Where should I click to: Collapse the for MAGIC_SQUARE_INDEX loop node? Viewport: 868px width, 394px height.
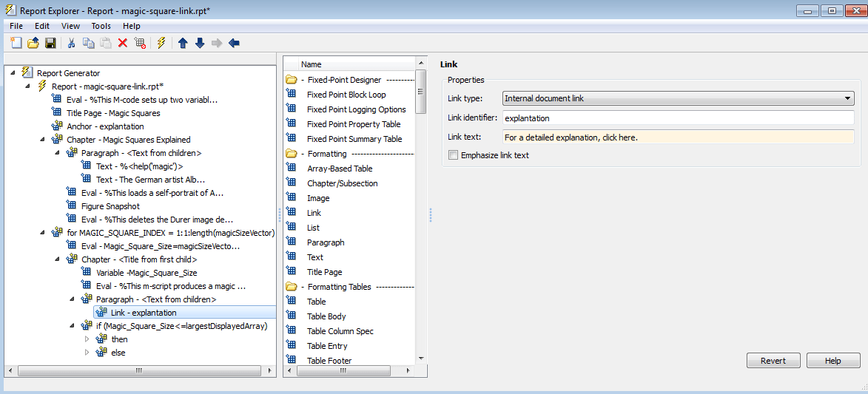coord(43,232)
